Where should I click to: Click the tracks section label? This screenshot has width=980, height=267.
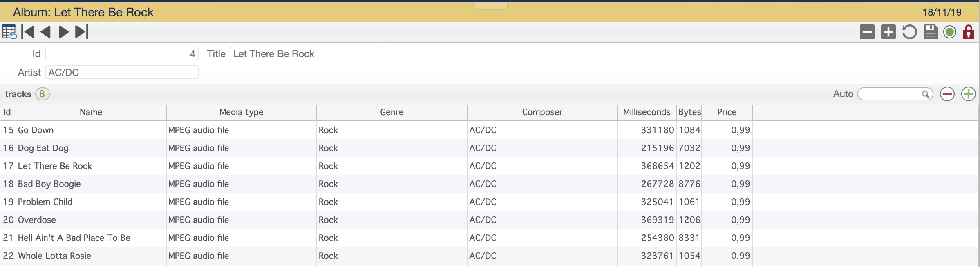18,94
